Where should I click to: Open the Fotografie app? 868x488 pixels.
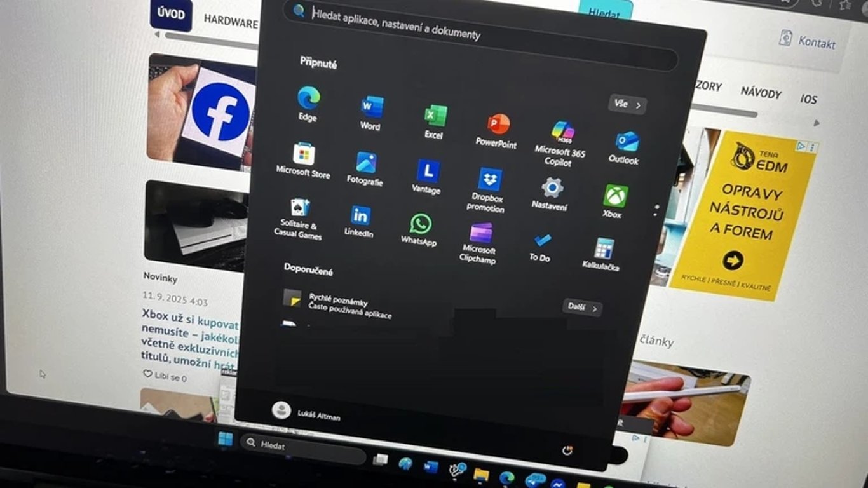(x=365, y=168)
